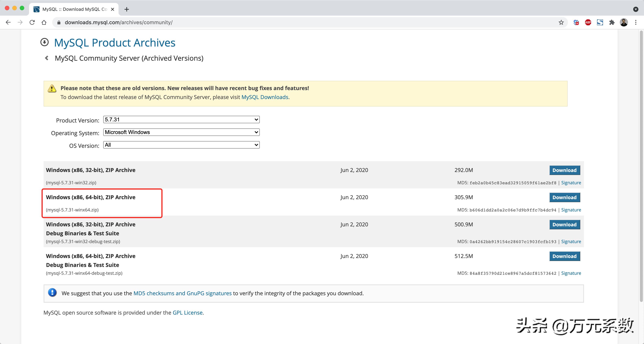Screen dimensions: 644x344
Task: Open MD5 checksums and GnuPG signatures link
Action: coord(182,293)
